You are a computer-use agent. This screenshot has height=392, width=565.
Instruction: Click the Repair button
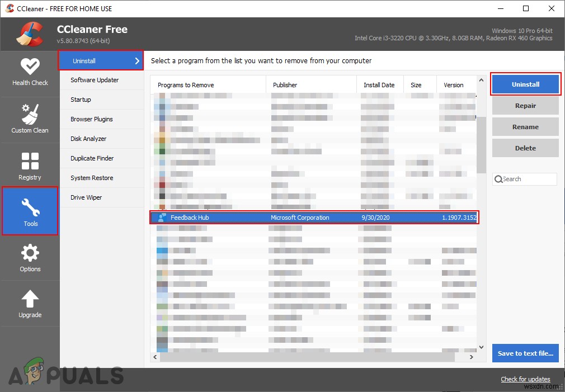click(x=525, y=106)
